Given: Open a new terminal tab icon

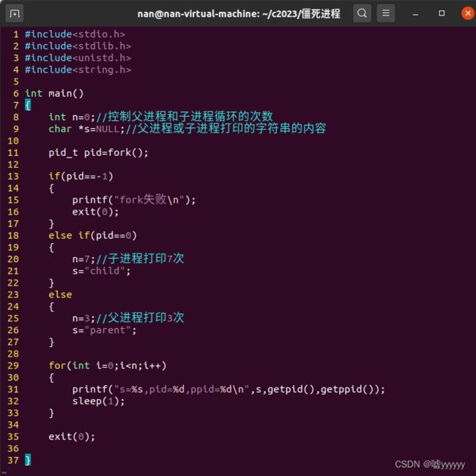Looking at the screenshot, I should (15, 13).
